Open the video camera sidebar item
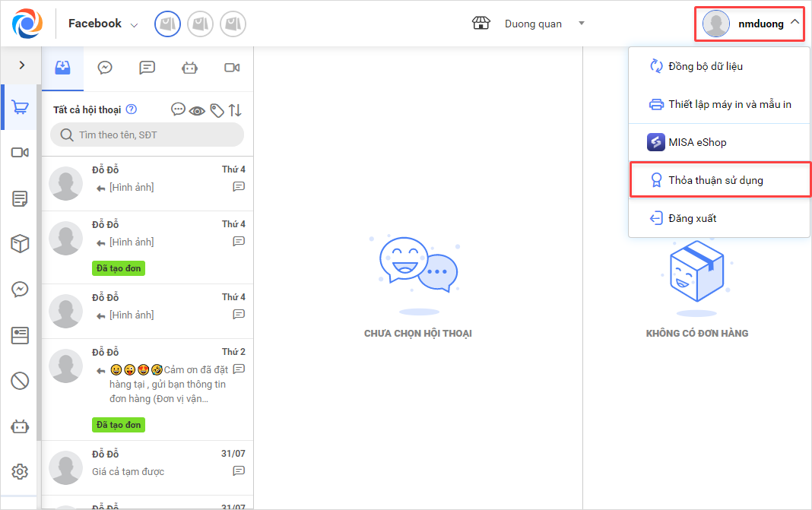Image resolution: width=812 pixels, height=510 pixels. (x=21, y=152)
